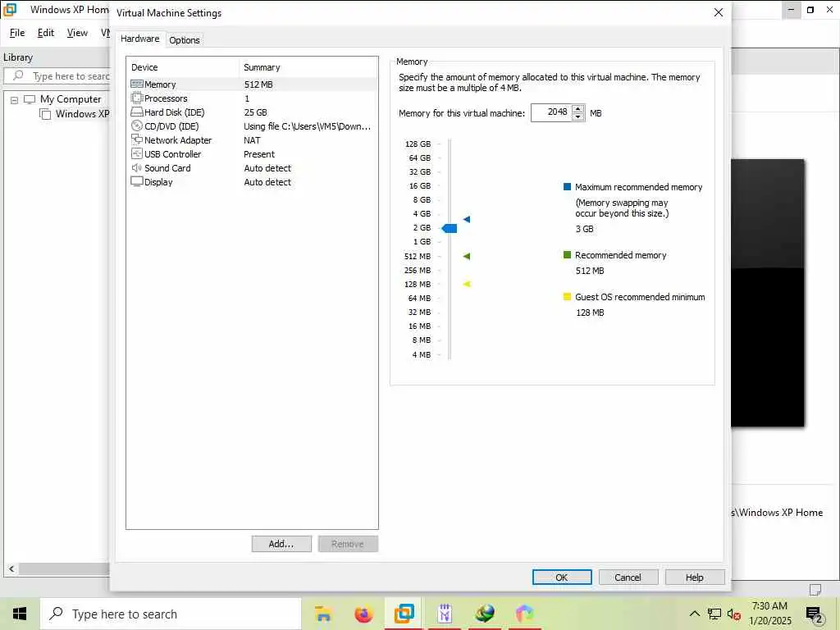The image size is (840, 630).
Task: Click the 64 MB slider label
Action: (419, 299)
